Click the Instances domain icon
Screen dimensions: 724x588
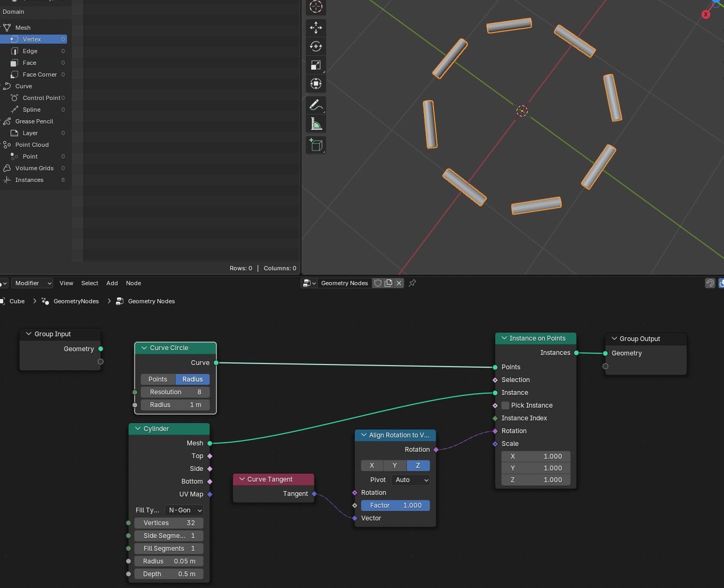pos(7,180)
